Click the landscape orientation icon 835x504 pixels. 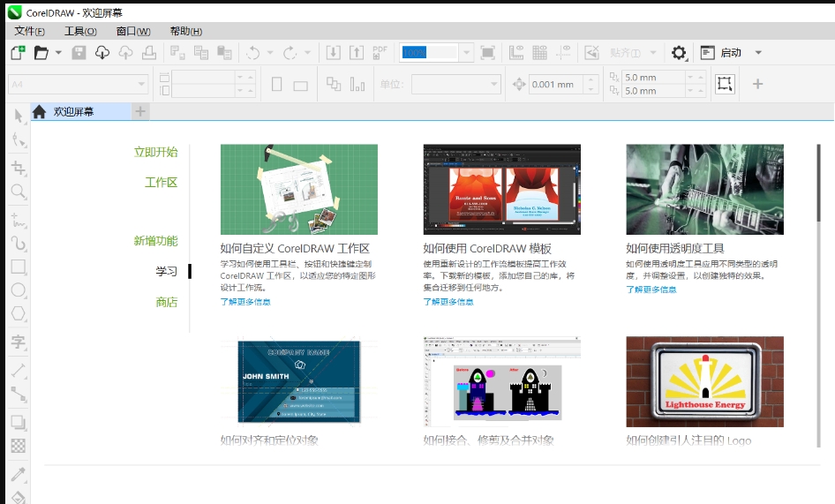pyautogui.click(x=300, y=86)
